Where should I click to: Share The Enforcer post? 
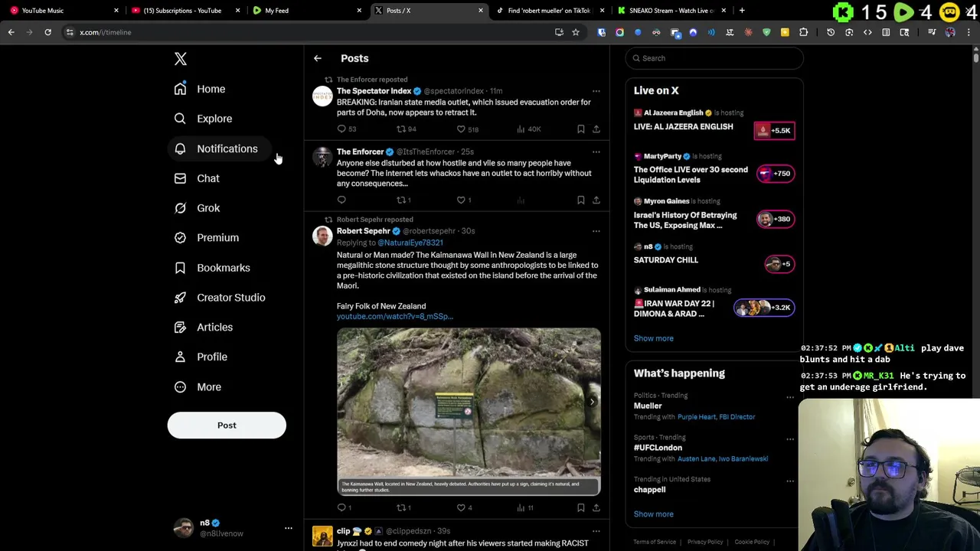point(596,200)
